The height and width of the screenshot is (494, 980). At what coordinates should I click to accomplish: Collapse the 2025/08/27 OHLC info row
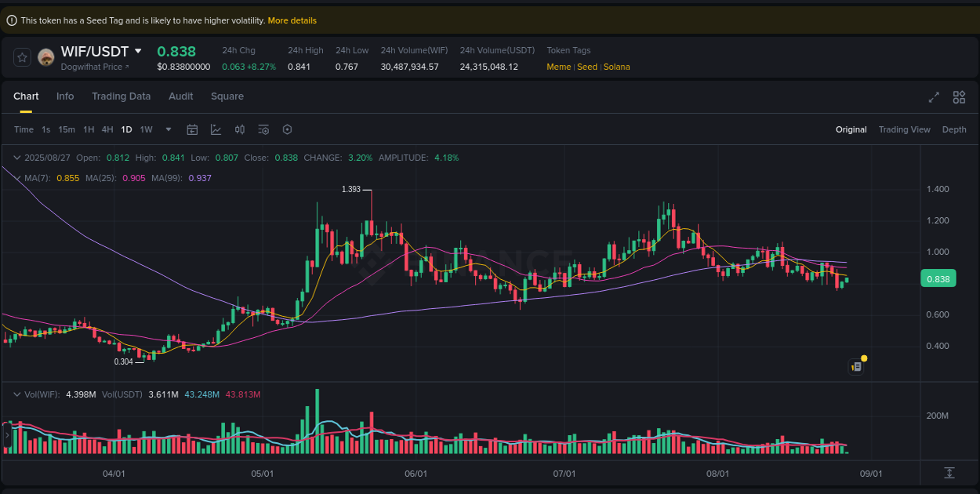[x=17, y=158]
